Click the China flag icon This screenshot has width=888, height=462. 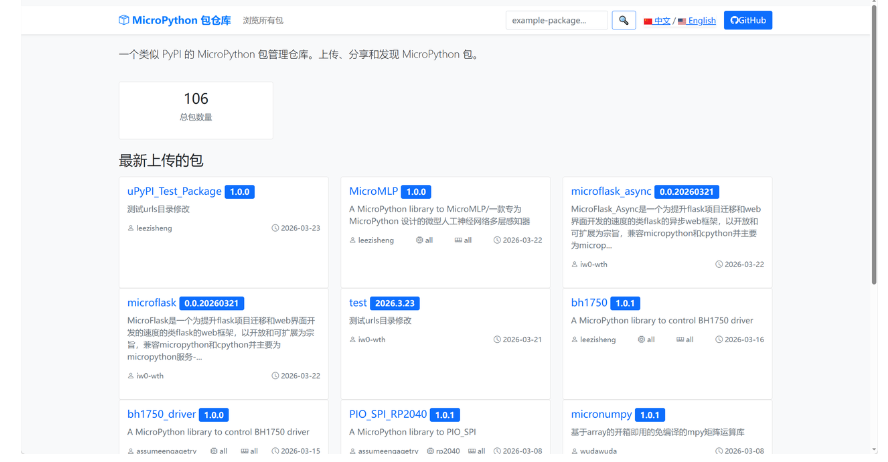tap(648, 22)
